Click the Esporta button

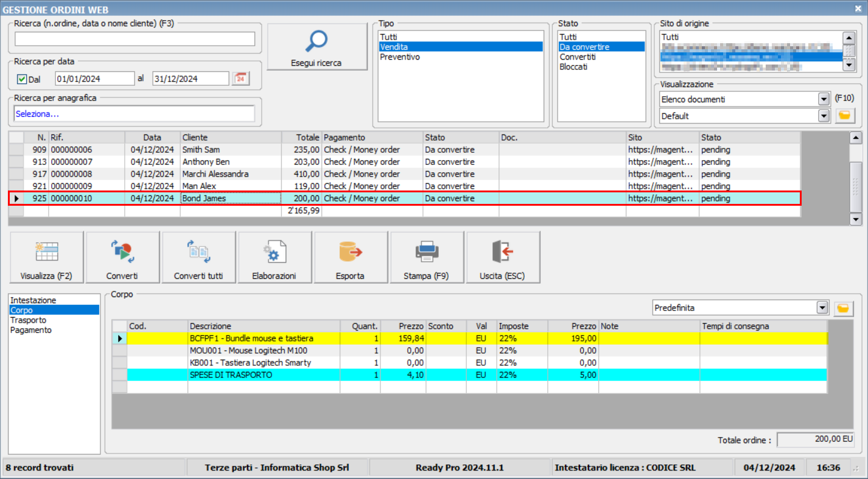click(350, 257)
